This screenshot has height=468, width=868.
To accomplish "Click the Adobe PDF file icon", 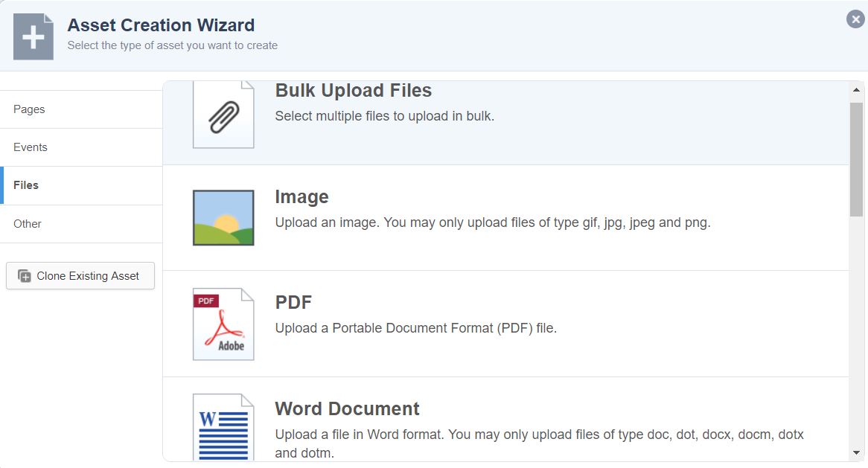I will (223, 324).
